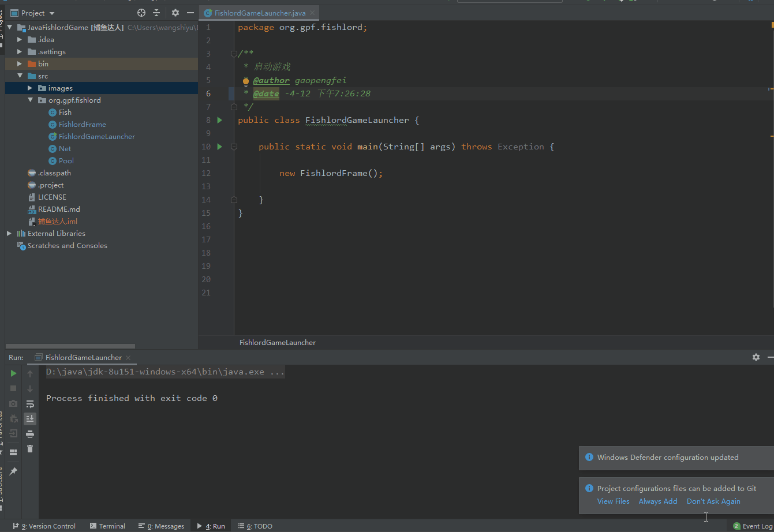Viewport: 774px width, 532px height.
Task: Click the Attach Debugger bug icon
Action: click(x=13, y=418)
